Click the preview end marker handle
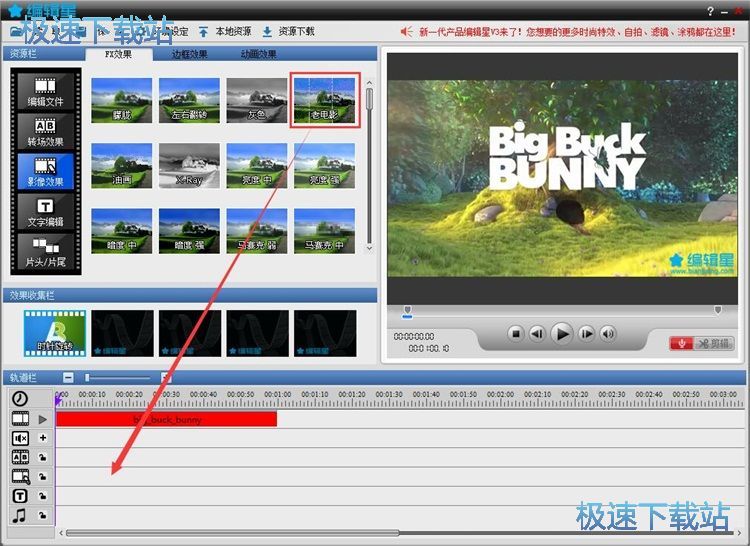Screen dimensions: 750x546 click(718, 311)
